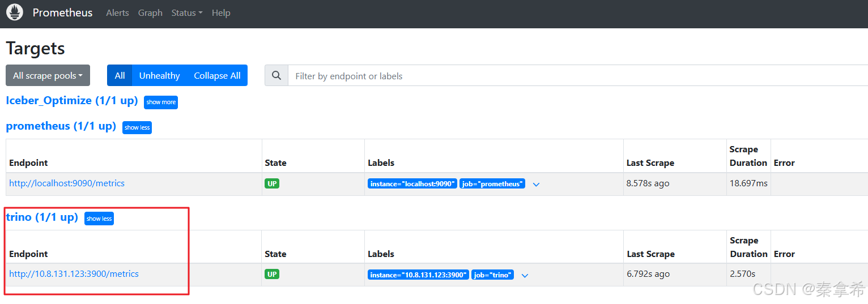Expand the labels chevron in the trino row
The width and height of the screenshot is (868, 304).
[x=525, y=276]
